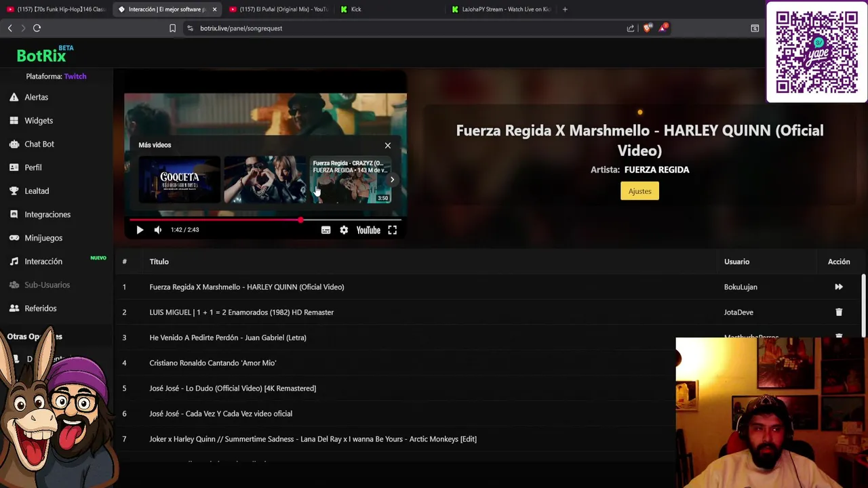The image size is (868, 488).
Task: Click the BotRix logo
Action: point(45,54)
